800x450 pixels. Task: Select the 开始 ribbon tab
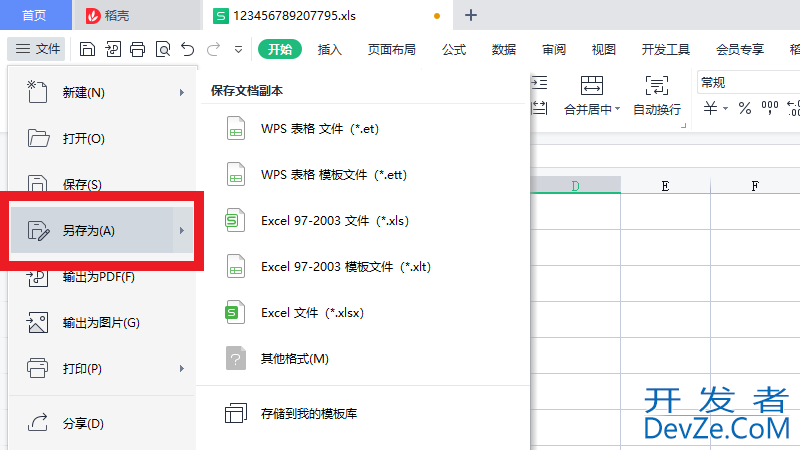280,49
